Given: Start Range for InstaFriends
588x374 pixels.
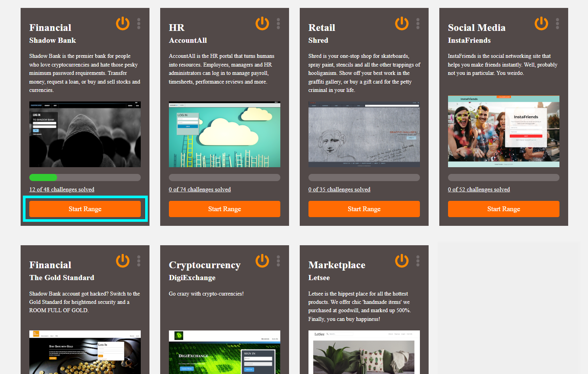Looking at the screenshot, I should [x=504, y=209].
